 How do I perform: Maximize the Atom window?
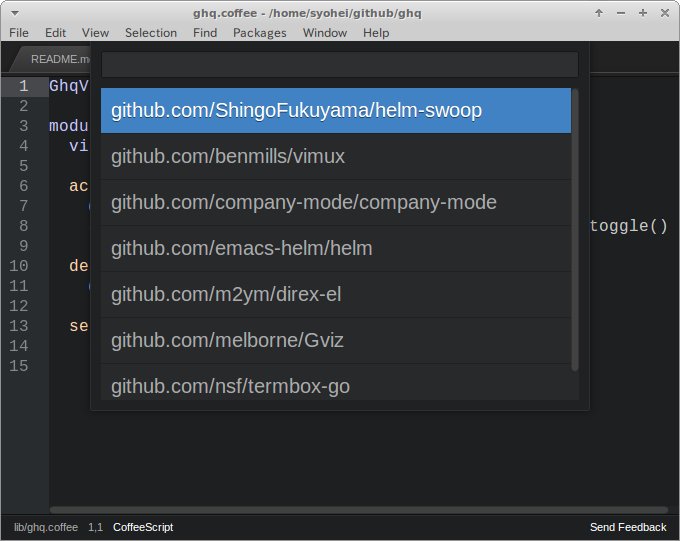pos(643,13)
